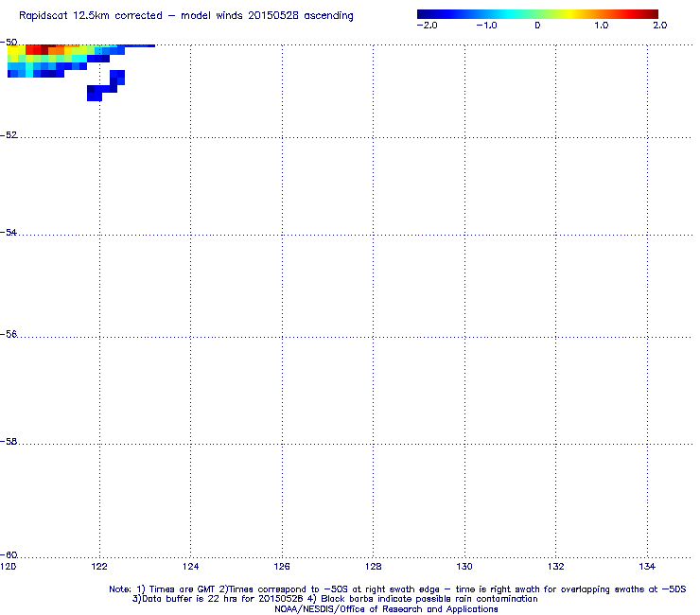Click the longitude label '120'

click(9, 567)
